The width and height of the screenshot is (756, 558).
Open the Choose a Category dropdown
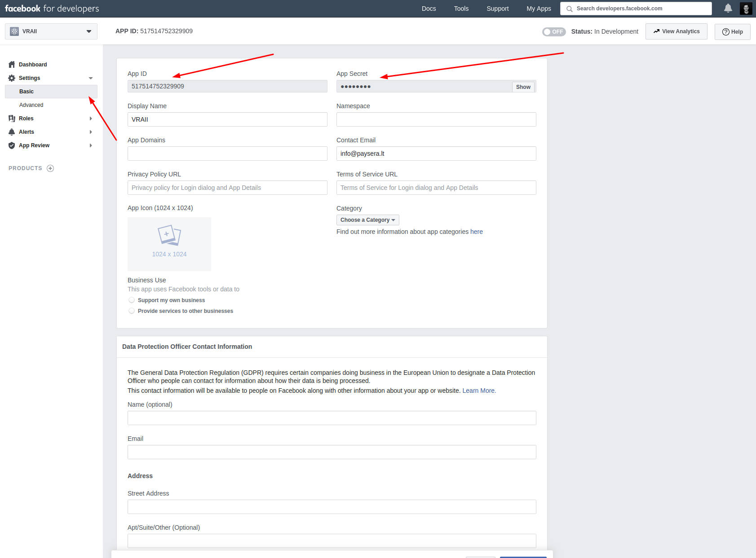point(368,220)
